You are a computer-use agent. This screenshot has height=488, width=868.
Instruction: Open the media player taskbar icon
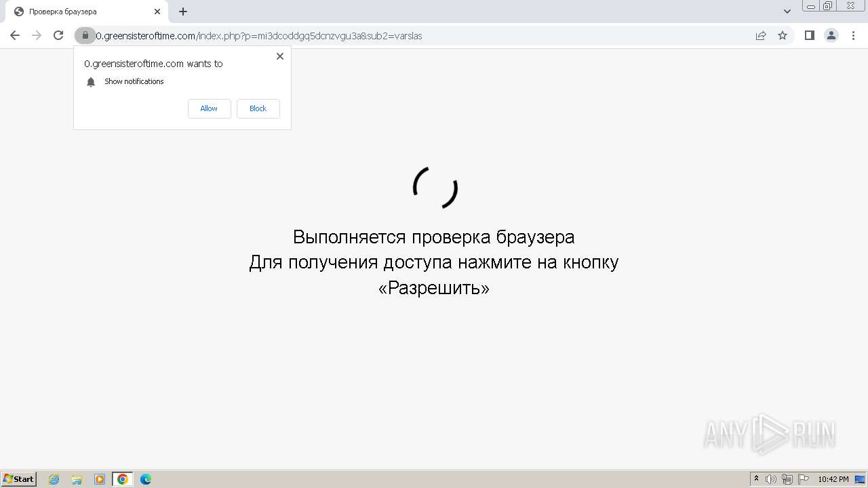[100, 479]
